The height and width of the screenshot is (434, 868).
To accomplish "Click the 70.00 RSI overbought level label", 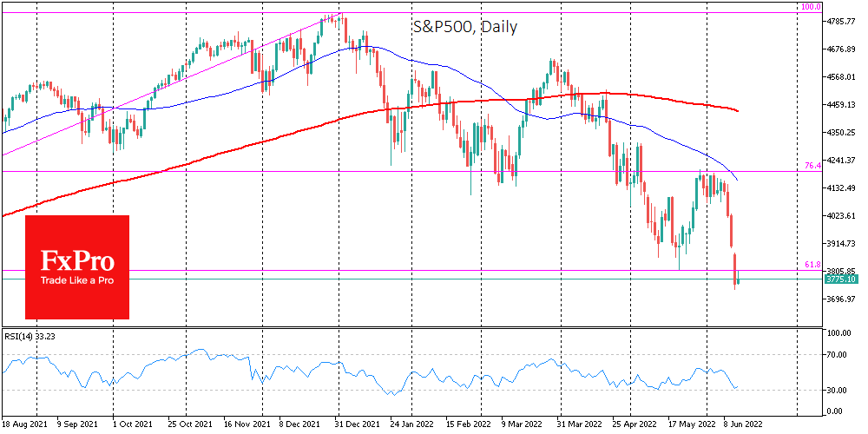I will click(x=837, y=355).
